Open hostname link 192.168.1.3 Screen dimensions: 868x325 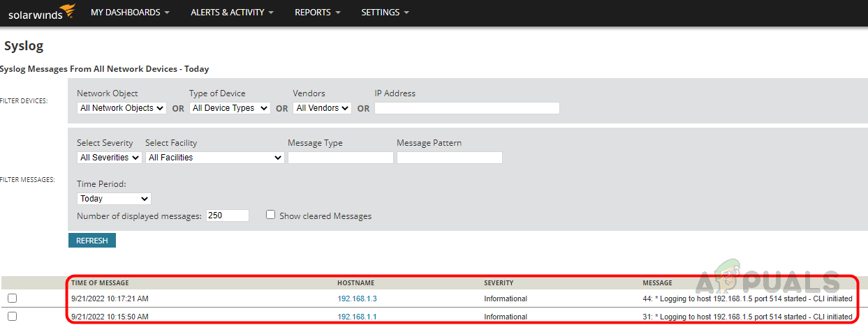tap(357, 298)
